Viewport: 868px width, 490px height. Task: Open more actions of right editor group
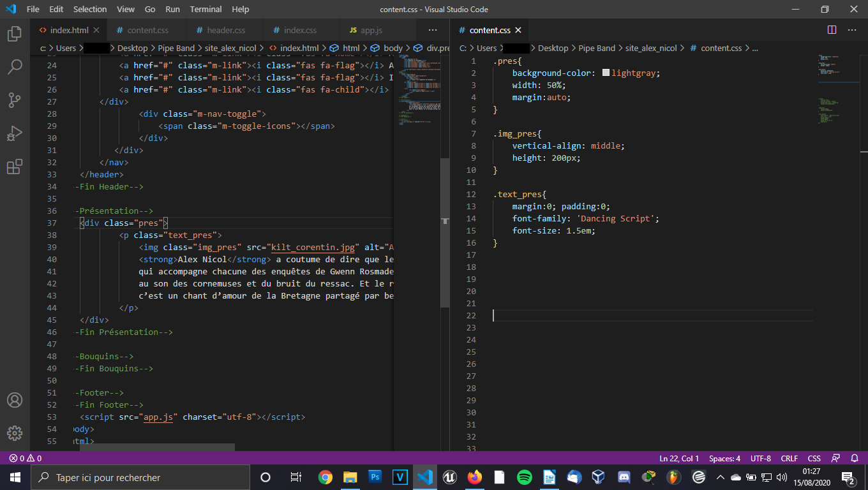point(852,30)
